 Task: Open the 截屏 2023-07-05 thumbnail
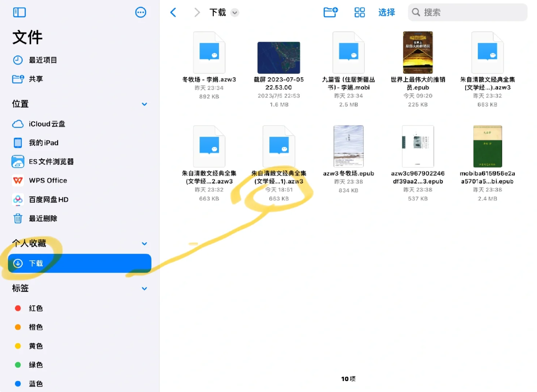(x=279, y=58)
